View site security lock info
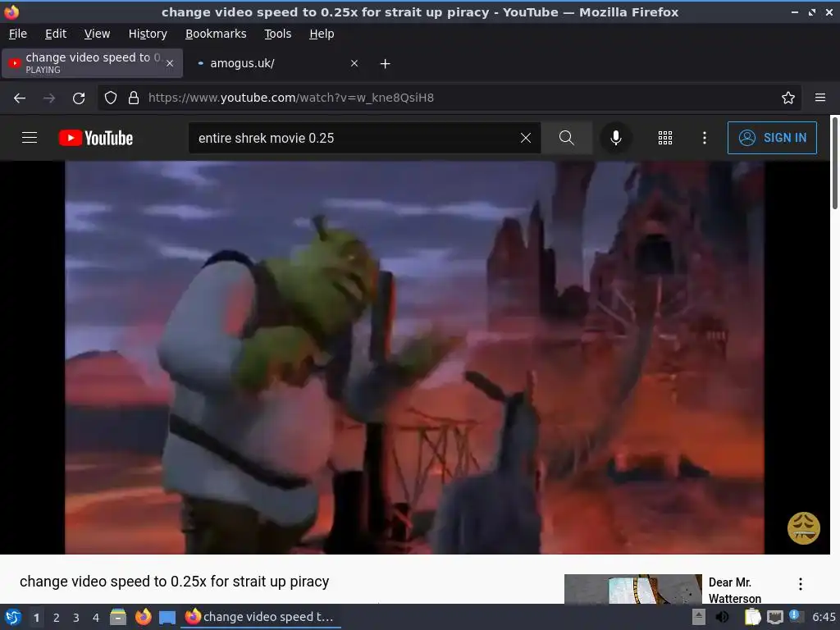Screen dimensions: 840x630 click(134, 98)
